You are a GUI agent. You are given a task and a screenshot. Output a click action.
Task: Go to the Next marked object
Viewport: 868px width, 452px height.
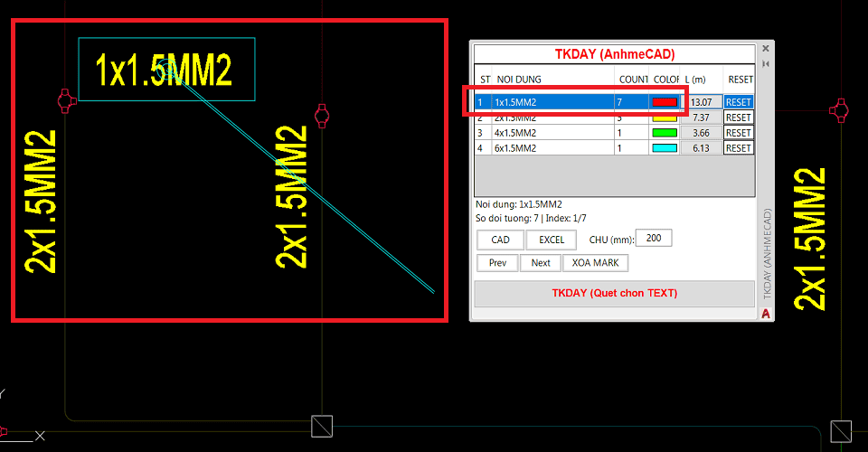tap(541, 263)
